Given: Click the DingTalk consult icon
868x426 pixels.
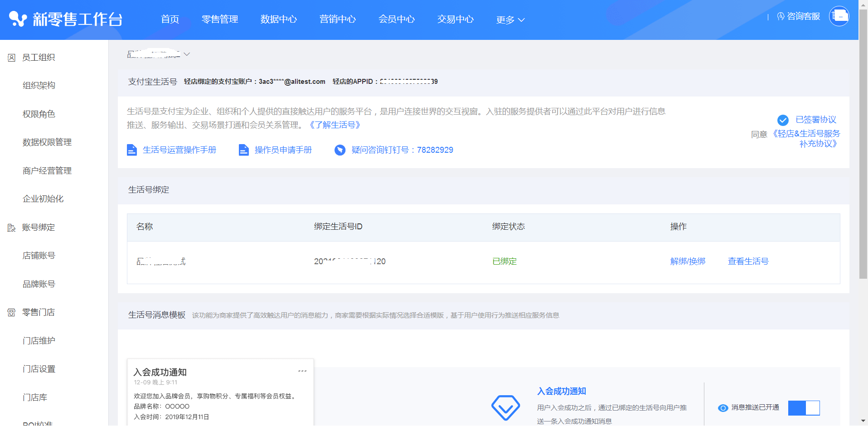Looking at the screenshot, I should [340, 150].
